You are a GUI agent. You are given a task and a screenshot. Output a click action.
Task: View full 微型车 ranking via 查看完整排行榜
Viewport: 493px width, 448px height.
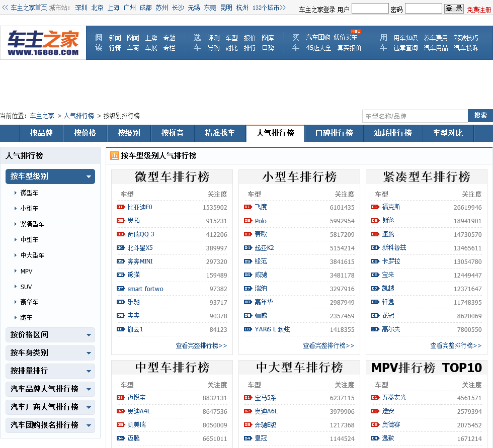click(x=201, y=345)
